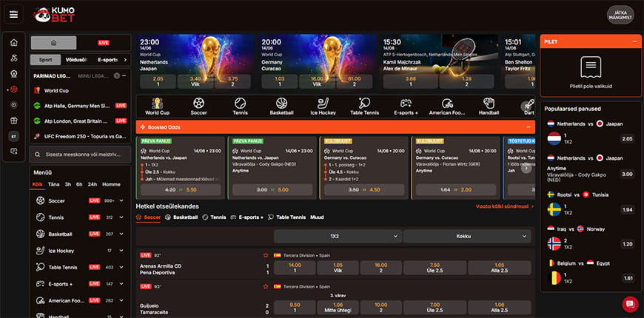This screenshot has width=644, height=318.
Task: Pick Belgium at 1.61 popular bet
Action: point(628,278)
